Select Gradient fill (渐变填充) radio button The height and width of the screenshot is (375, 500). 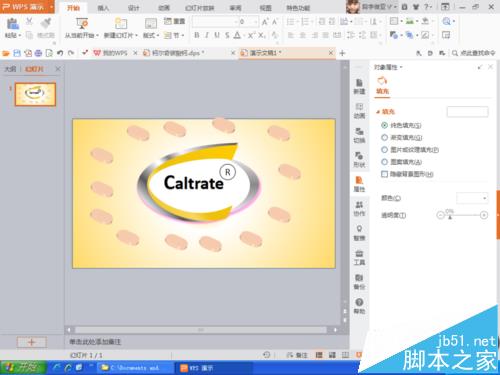pos(384,137)
